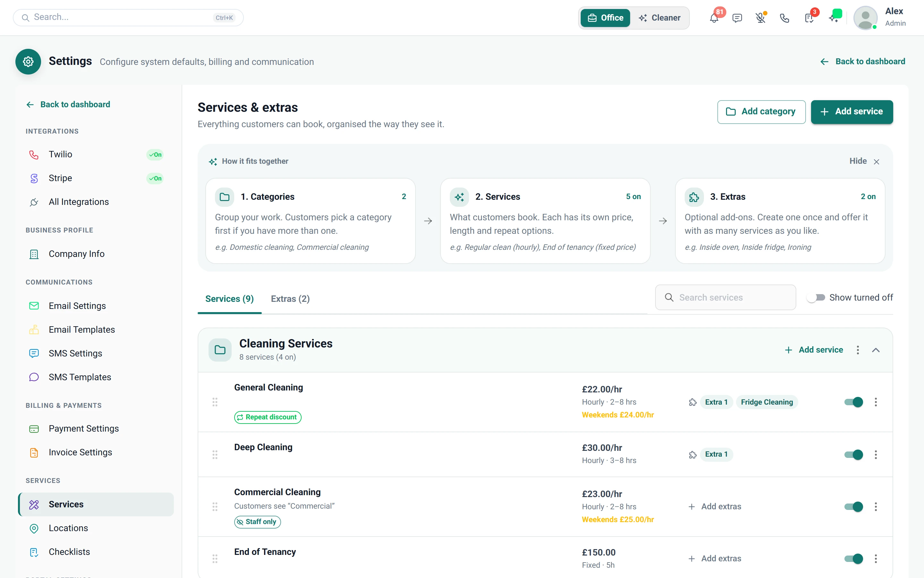The width and height of the screenshot is (924, 578).
Task: Switch to Cleaner mode
Action: click(659, 18)
